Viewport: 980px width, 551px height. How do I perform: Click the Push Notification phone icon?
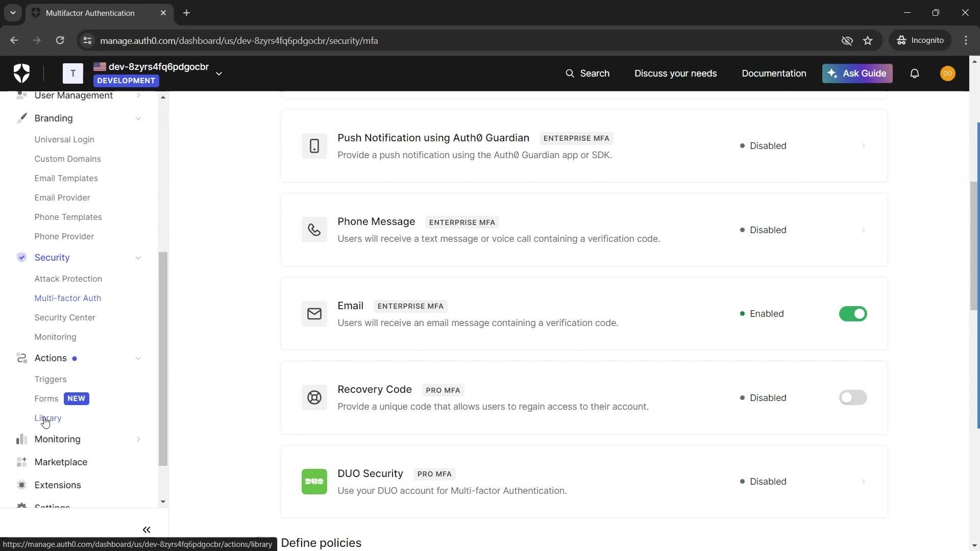(x=314, y=146)
